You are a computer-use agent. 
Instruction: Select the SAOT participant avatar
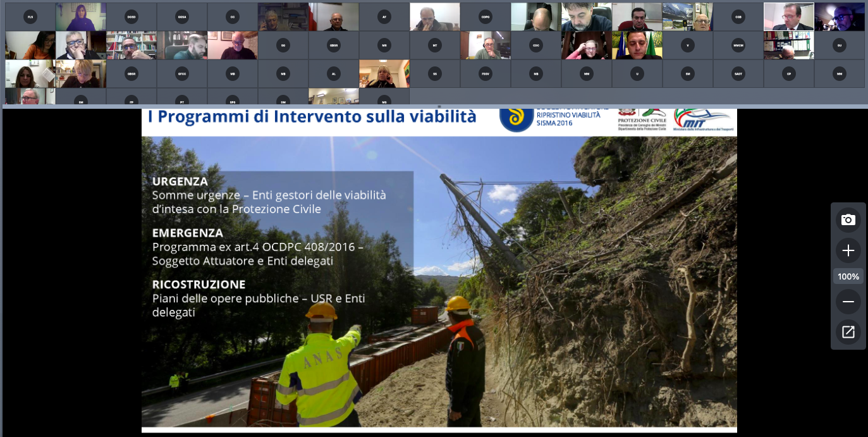[x=738, y=74]
